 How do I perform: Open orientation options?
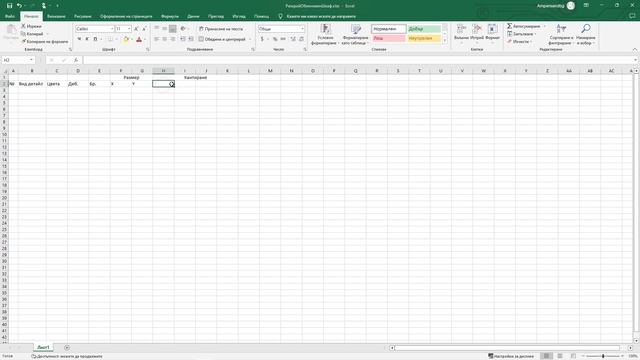(184, 29)
